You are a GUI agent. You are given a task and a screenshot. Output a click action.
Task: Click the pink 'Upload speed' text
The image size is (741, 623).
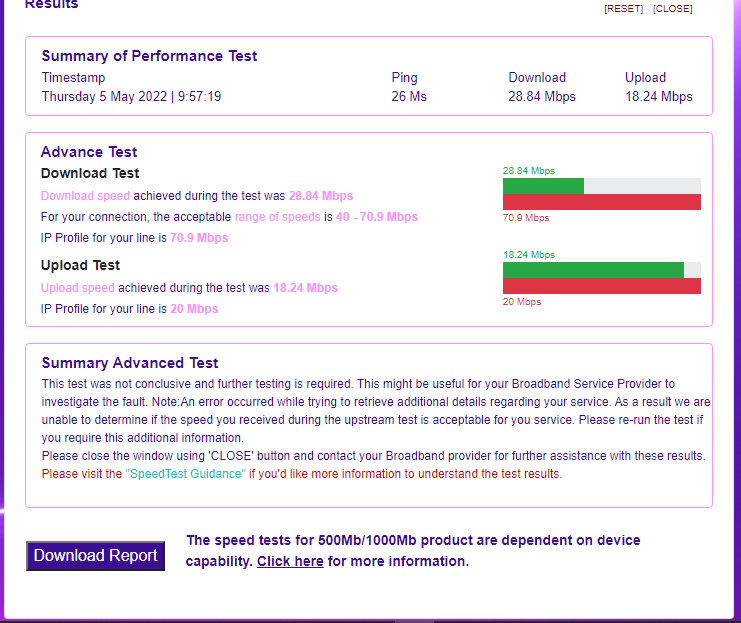pos(77,288)
